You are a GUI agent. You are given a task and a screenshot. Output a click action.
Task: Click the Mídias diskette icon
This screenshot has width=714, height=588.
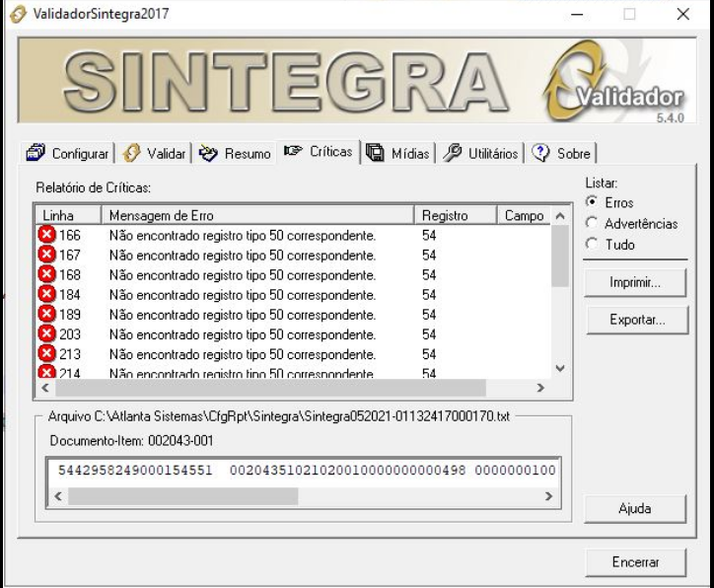(375, 153)
